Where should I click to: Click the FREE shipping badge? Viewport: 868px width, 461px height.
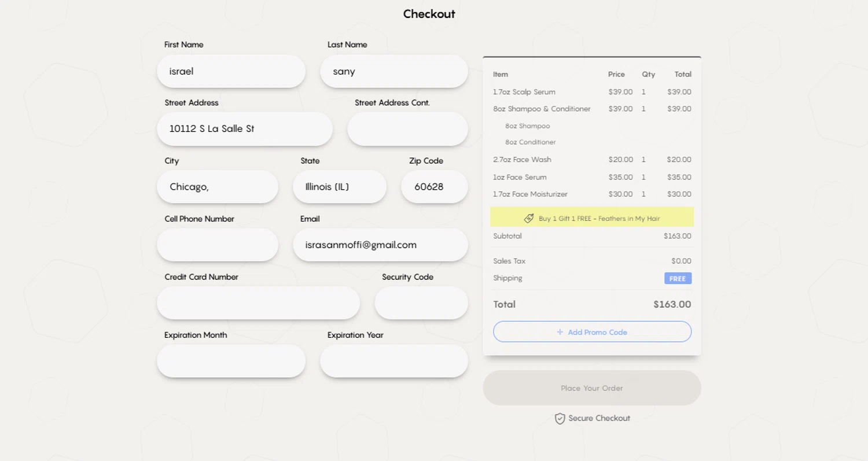coord(678,279)
